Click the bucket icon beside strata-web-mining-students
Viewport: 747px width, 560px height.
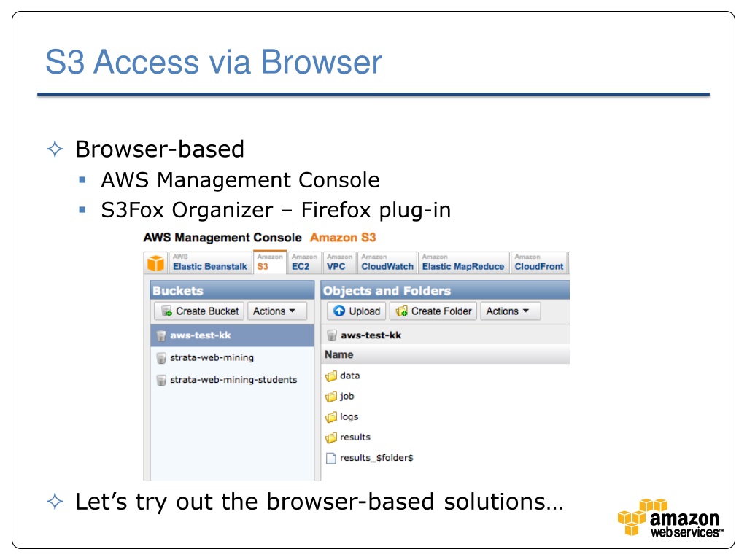click(x=161, y=380)
